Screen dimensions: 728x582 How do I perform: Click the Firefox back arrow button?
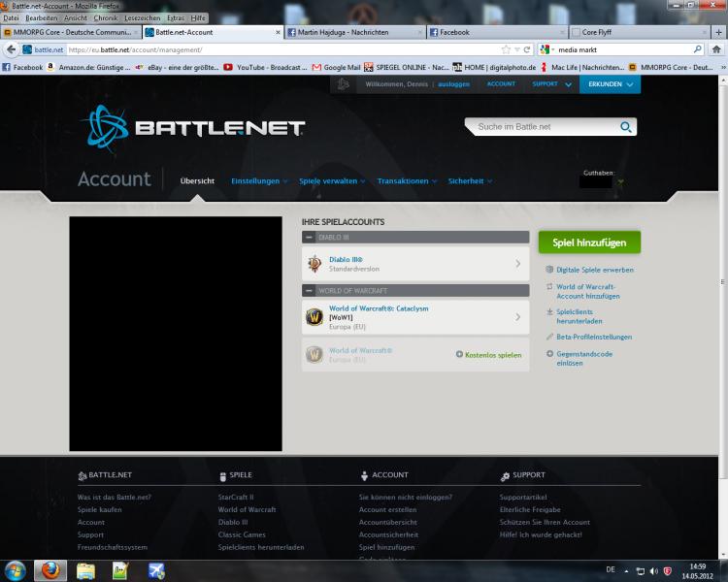click(13, 49)
